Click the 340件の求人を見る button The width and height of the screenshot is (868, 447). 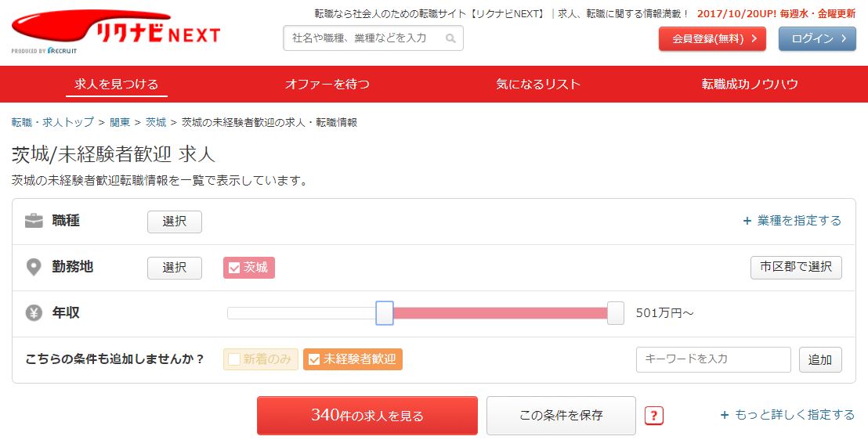pyautogui.click(x=367, y=416)
